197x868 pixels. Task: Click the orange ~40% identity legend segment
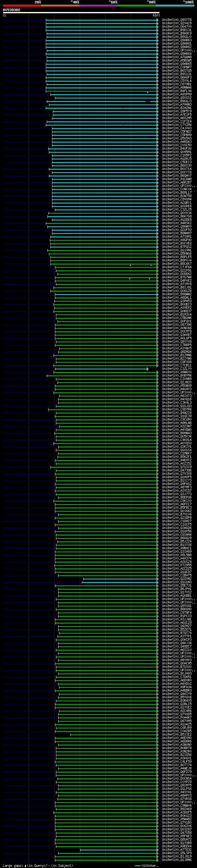click(60, 6)
